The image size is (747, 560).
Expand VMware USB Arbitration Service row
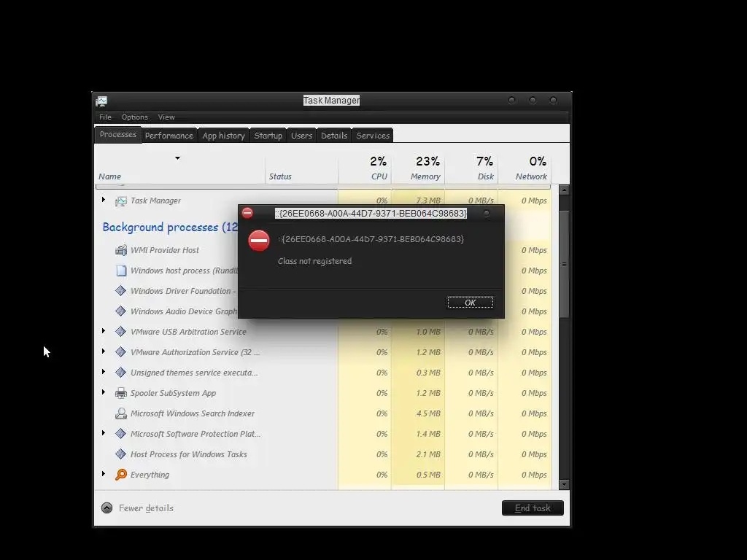(104, 331)
